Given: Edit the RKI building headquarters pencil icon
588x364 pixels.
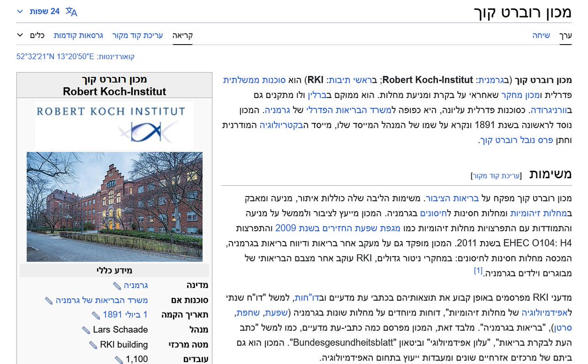Looking at the screenshot, I should [93, 345].
